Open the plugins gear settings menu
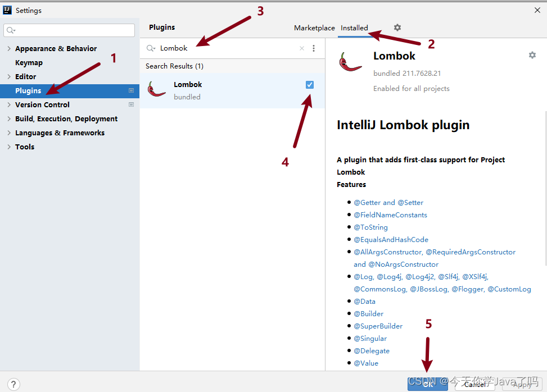 coord(397,28)
